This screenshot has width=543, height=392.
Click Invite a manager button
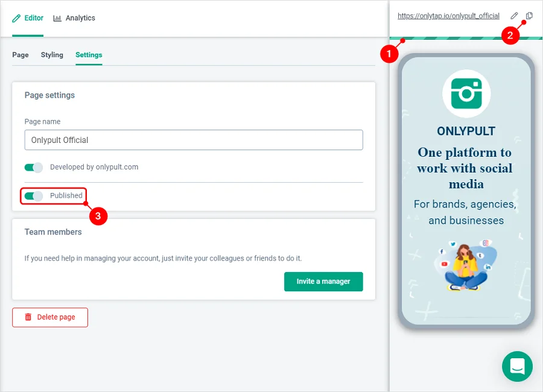tap(323, 282)
